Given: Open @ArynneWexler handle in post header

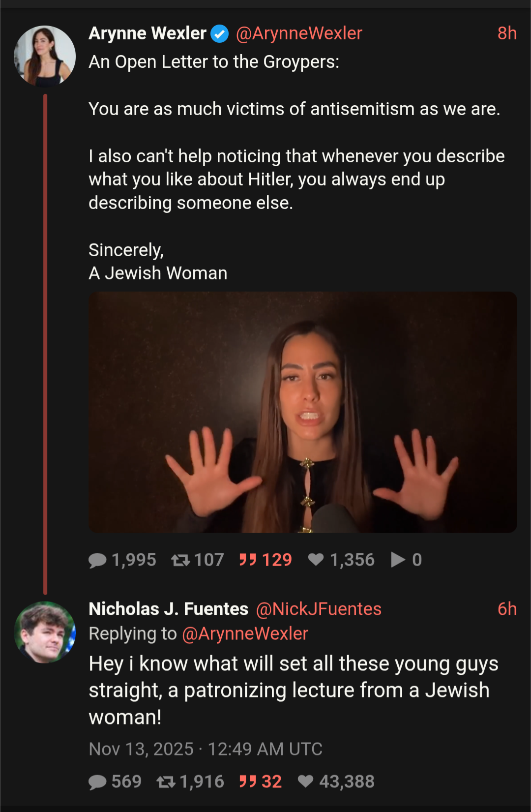Looking at the screenshot, I should point(299,33).
